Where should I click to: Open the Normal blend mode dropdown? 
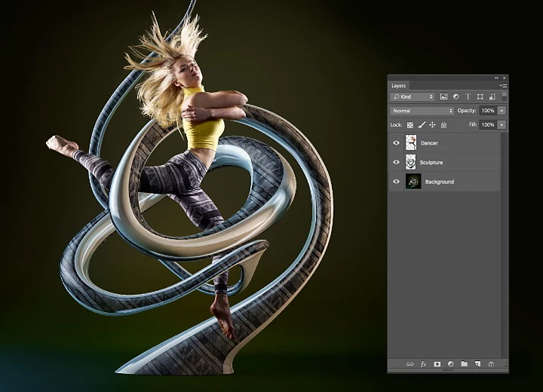422,111
